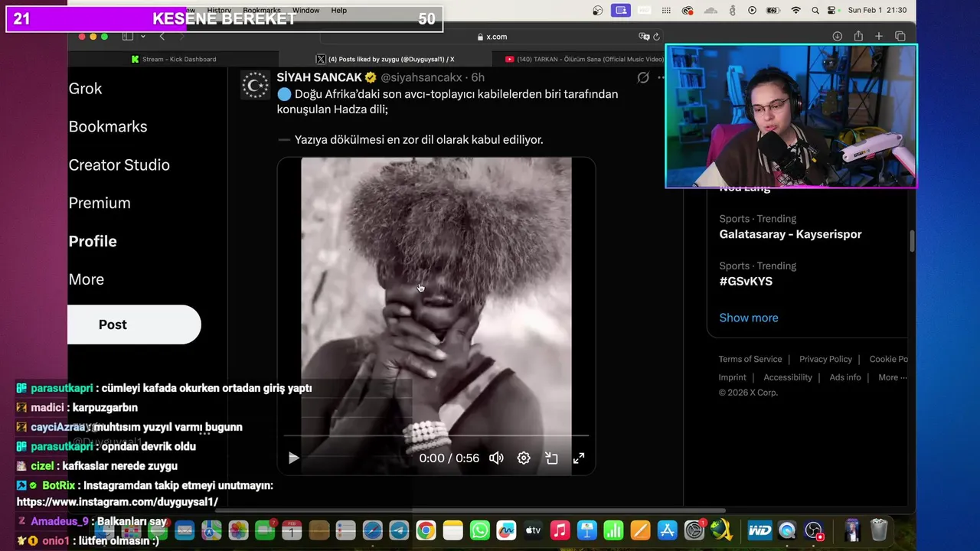
Task: Open Ads info footer link
Action: point(845,377)
